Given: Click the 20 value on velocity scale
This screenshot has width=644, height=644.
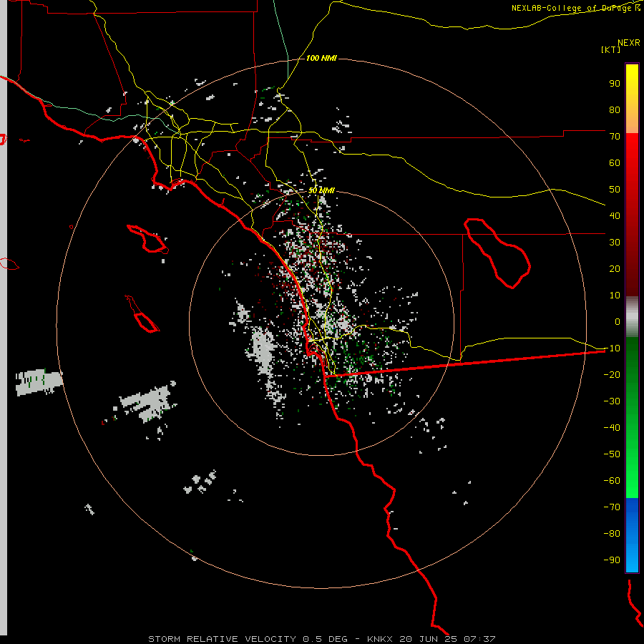Looking at the screenshot, I should click(x=615, y=269).
